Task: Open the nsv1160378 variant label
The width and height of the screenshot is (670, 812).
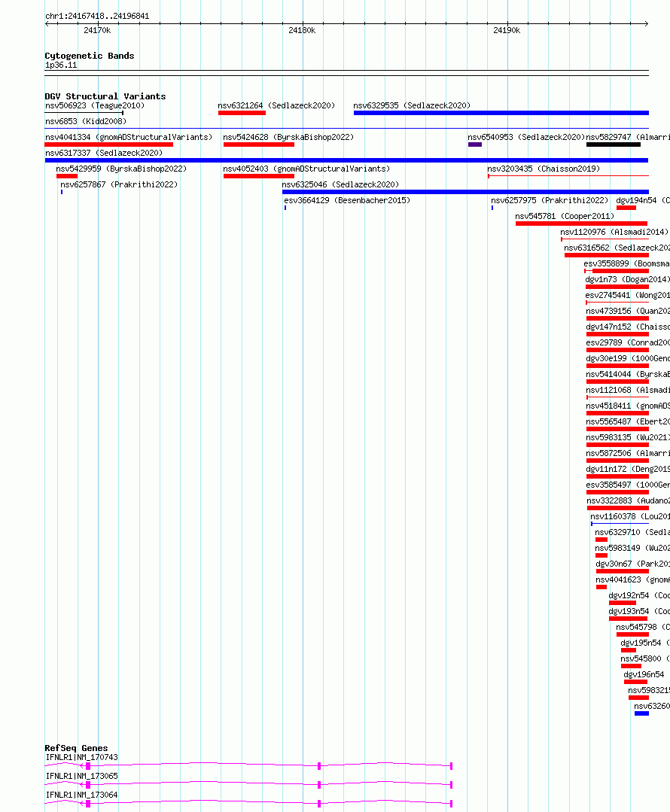Action: point(630,516)
